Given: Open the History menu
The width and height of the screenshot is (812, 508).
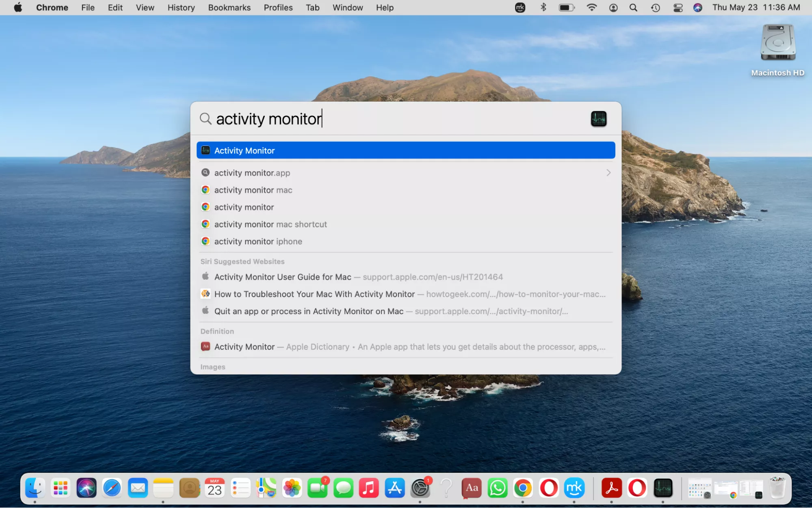Looking at the screenshot, I should click(x=181, y=7).
